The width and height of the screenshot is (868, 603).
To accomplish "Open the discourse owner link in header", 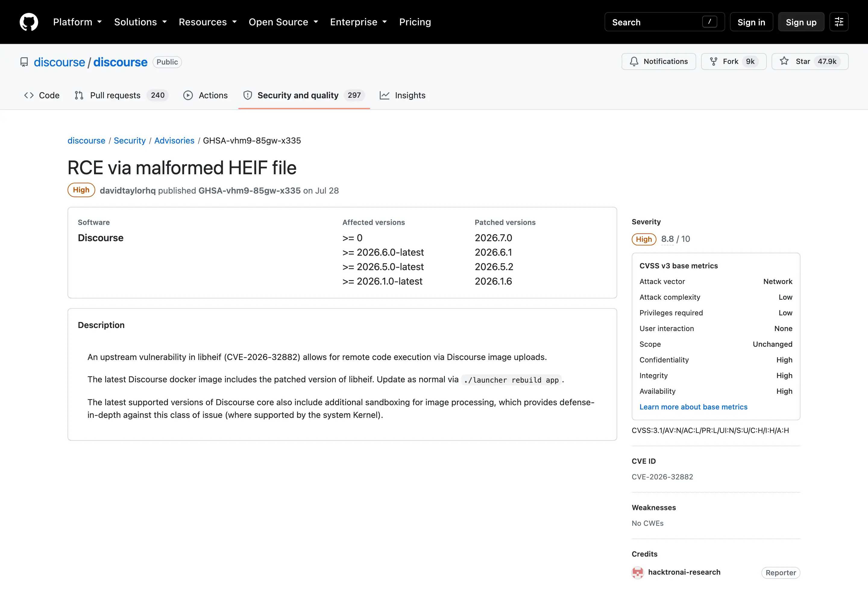I will [59, 62].
